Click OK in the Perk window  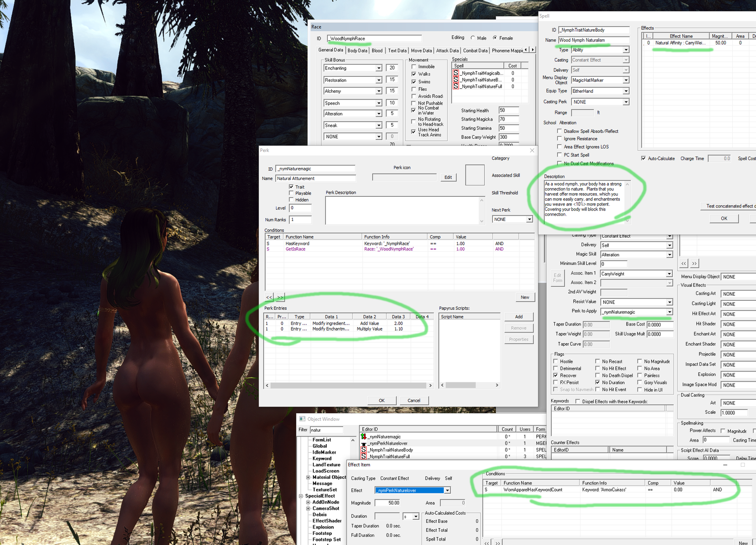pos(382,401)
